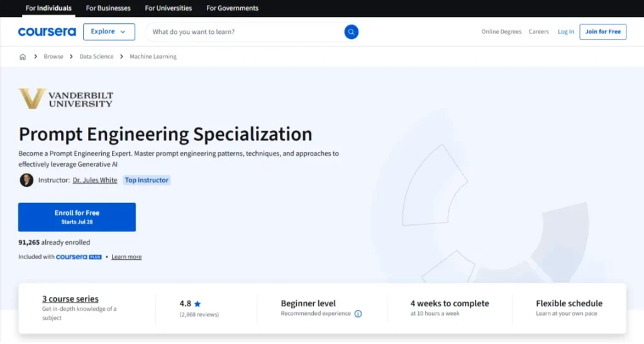
Task: Go to Browse breadcrumb
Action: pos(53,57)
